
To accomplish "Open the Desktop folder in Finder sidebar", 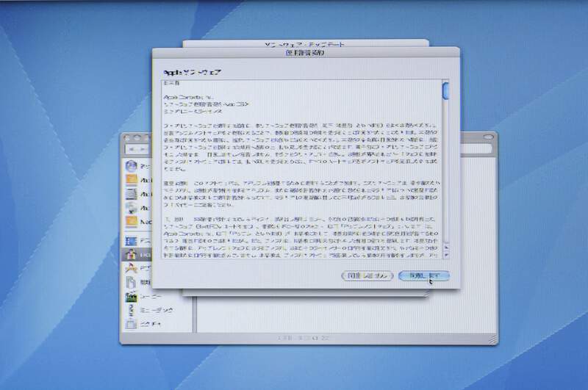I will (132, 240).
